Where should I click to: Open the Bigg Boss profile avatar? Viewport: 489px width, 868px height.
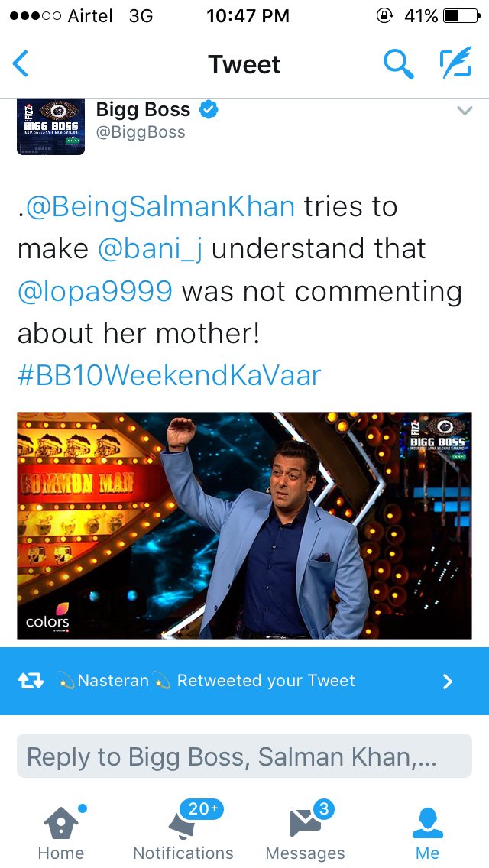50,127
